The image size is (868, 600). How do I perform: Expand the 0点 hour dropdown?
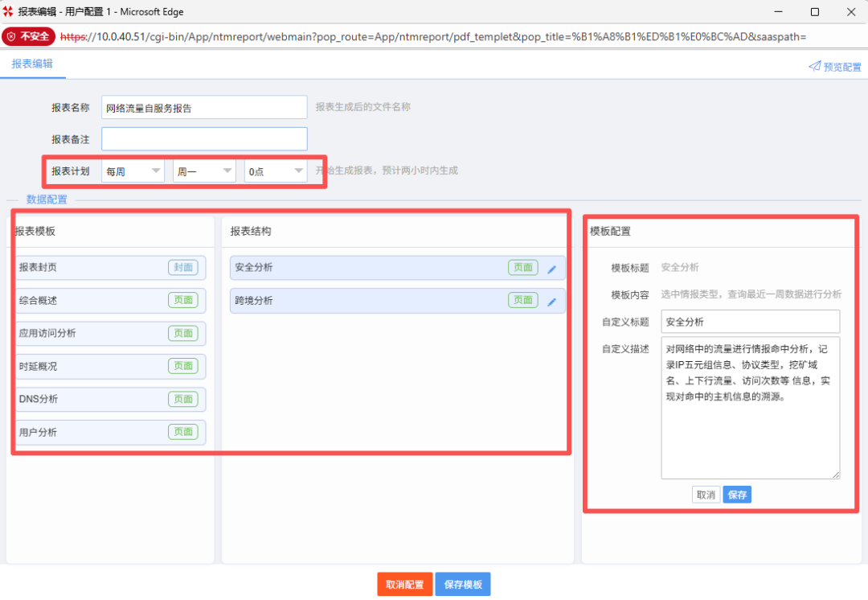pyautogui.click(x=276, y=171)
